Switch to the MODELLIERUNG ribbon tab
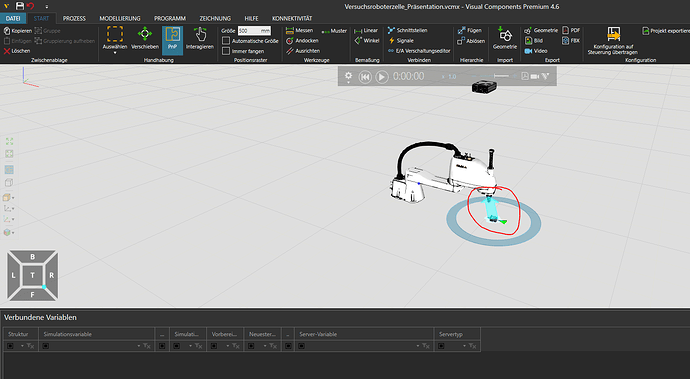 120,18
